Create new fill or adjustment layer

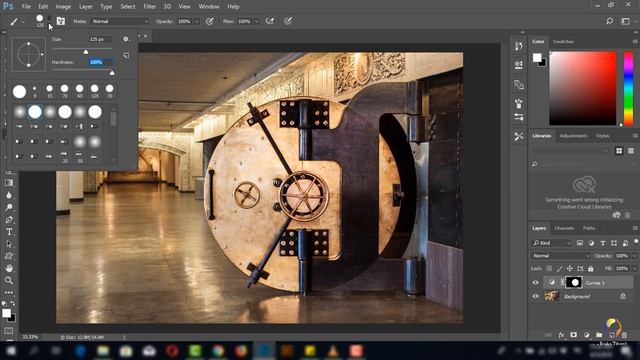click(x=587, y=335)
